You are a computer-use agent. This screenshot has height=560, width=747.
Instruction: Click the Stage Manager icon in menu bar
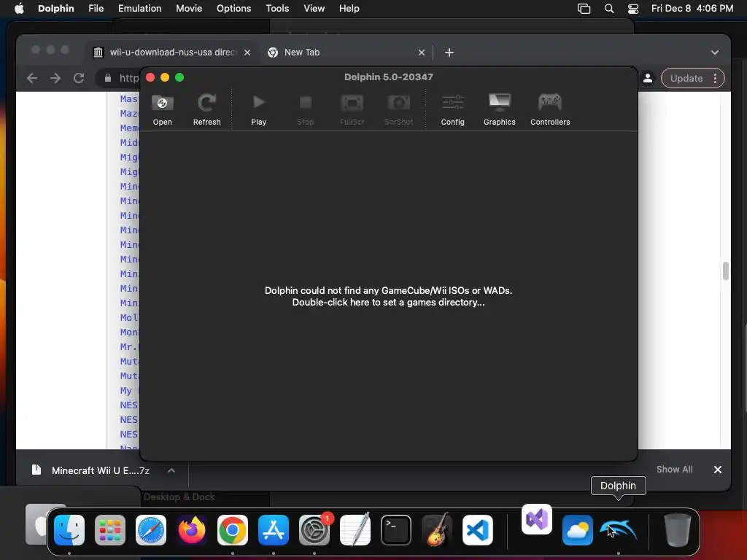click(x=584, y=9)
